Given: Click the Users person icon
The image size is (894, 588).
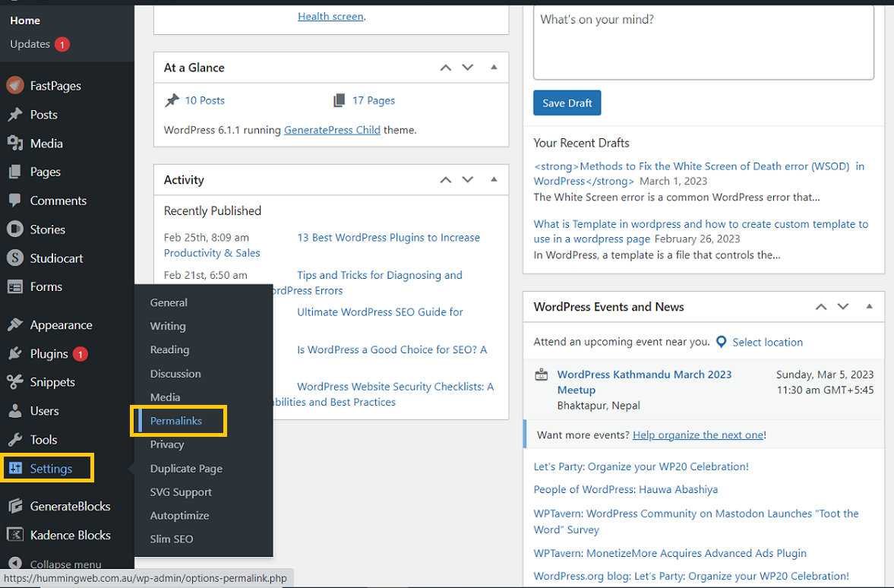Looking at the screenshot, I should click(15, 411).
